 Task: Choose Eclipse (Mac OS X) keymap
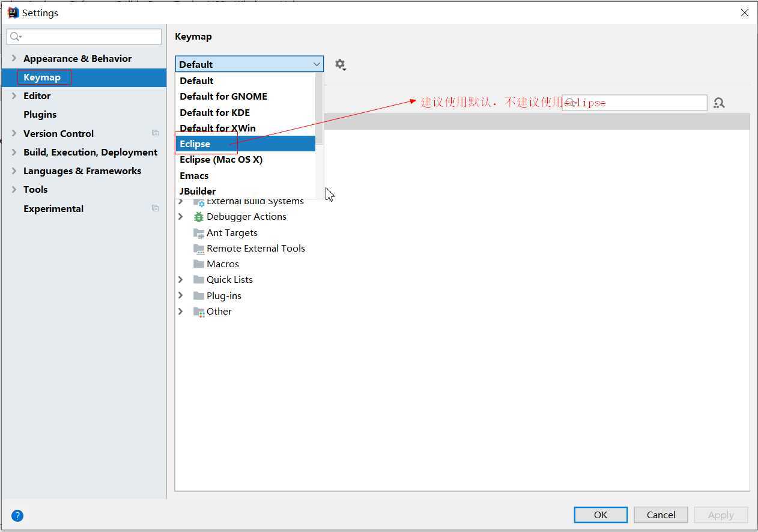245,160
